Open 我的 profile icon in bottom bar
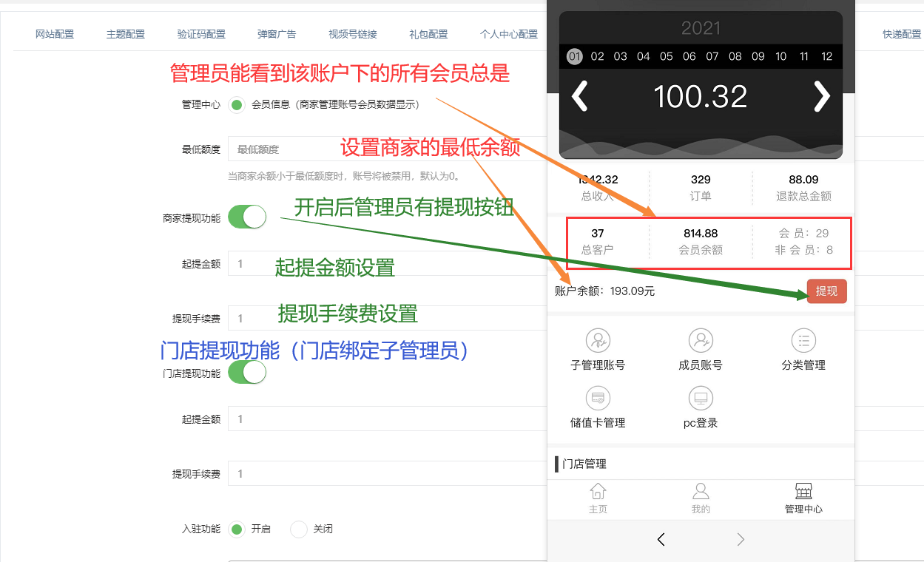 tap(701, 492)
